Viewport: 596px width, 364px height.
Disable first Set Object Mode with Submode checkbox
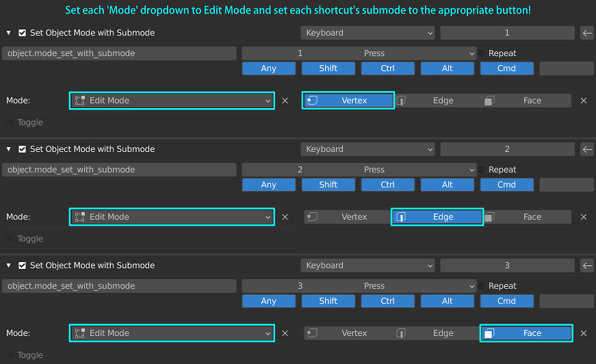(23, 33)
